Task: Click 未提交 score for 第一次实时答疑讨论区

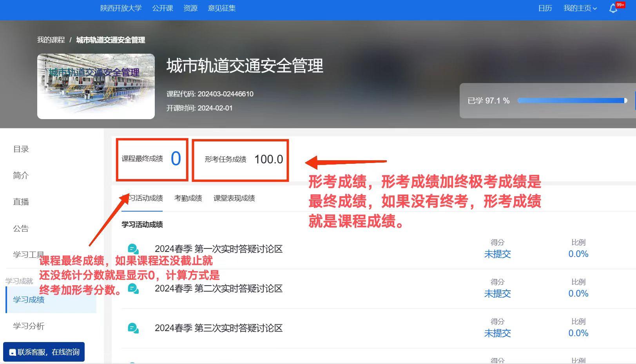Action: click(497, 254)
